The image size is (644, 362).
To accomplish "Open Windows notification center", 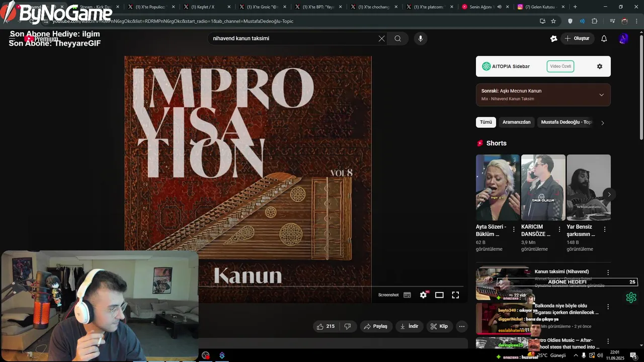I will (633, 355).
